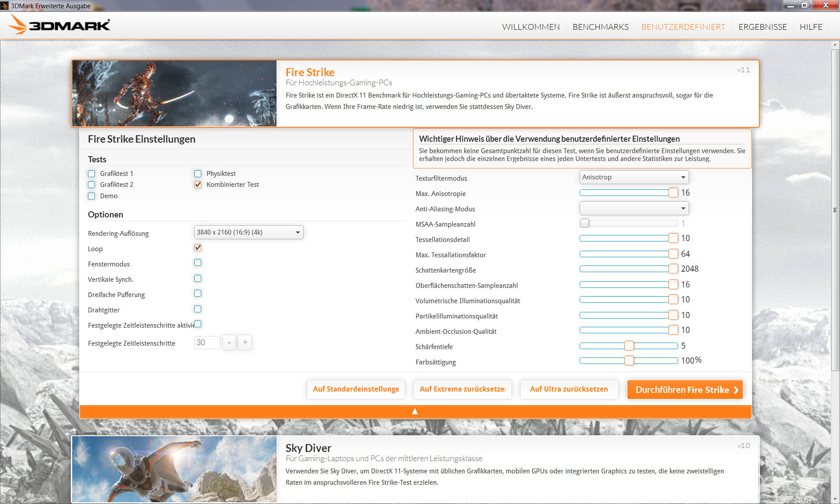840x504 pixels.
Task: Click the Schattenkartengröße slider handle
Action: pos(673,269)
